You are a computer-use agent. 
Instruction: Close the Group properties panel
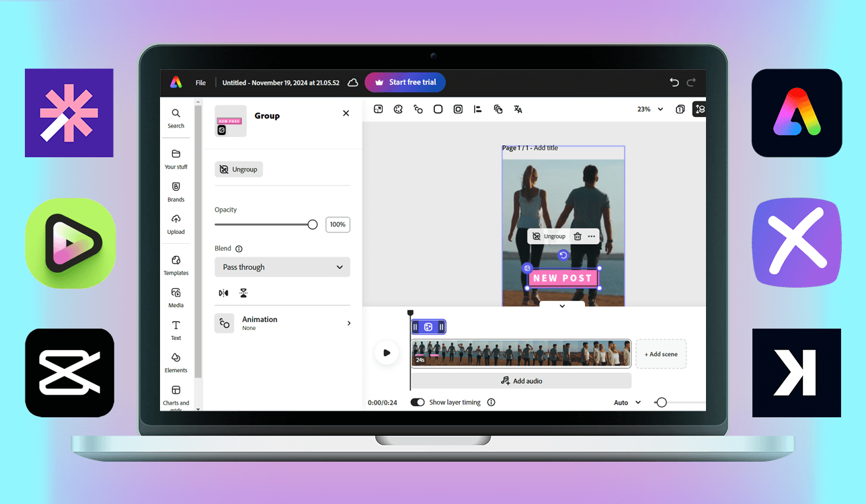pos(346,114)
